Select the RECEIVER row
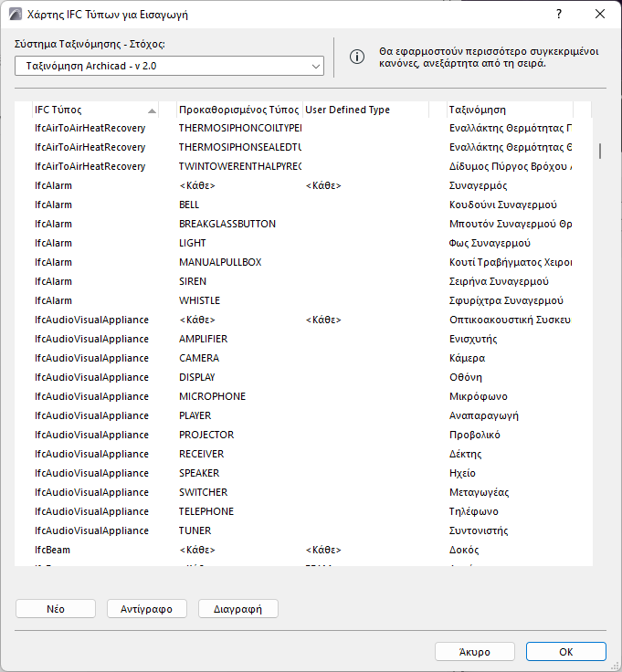 [303, 454]
